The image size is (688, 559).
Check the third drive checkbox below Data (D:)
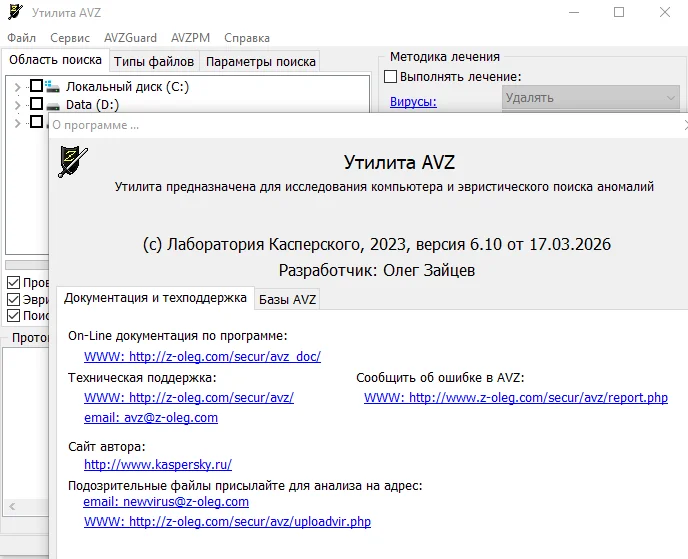pos(36,122)
